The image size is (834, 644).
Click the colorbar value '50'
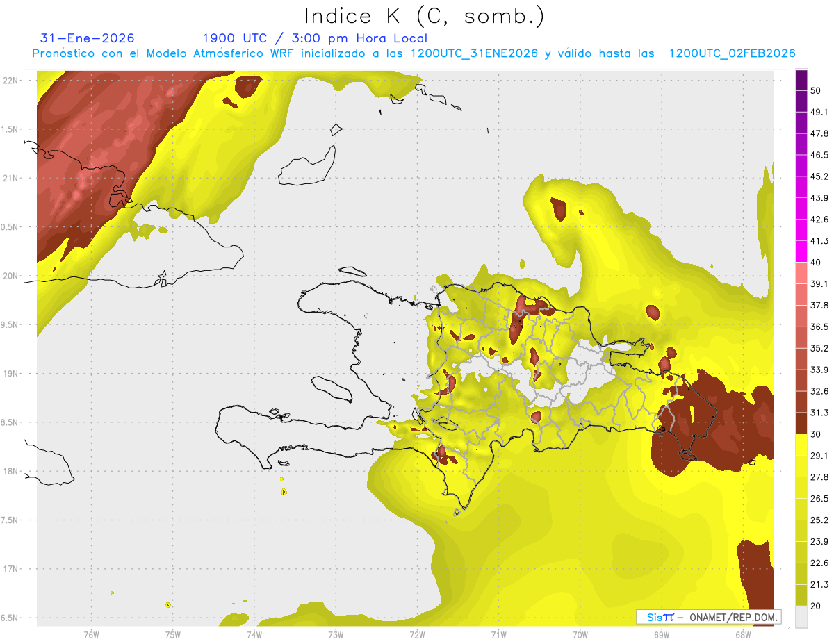(x=816, y=90)
